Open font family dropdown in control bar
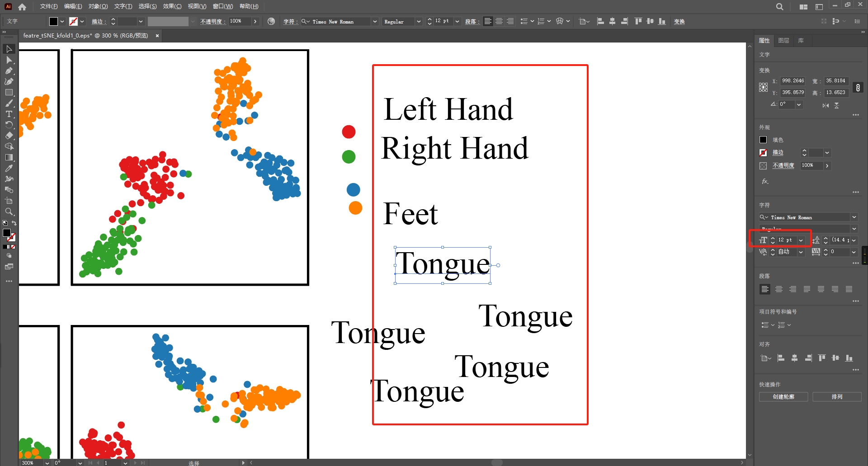The width and height of the screenshot is (868, 466). pos(375,22)
